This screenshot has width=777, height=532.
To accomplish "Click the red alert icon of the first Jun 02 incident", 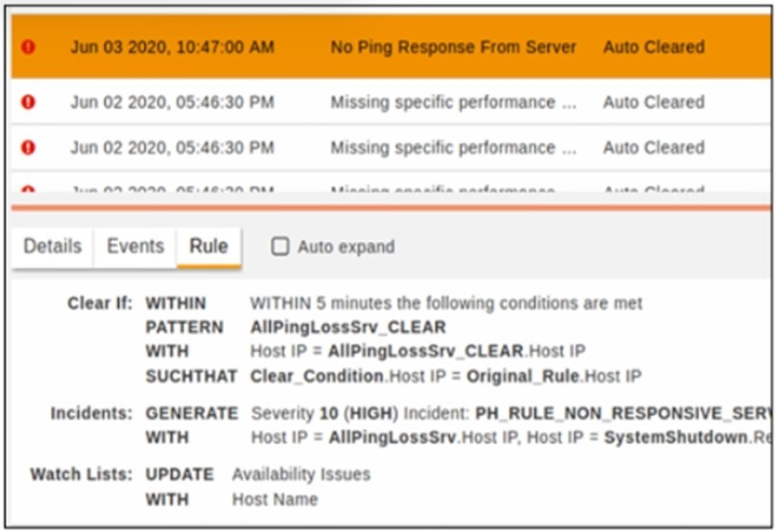I will click(28, 101).
